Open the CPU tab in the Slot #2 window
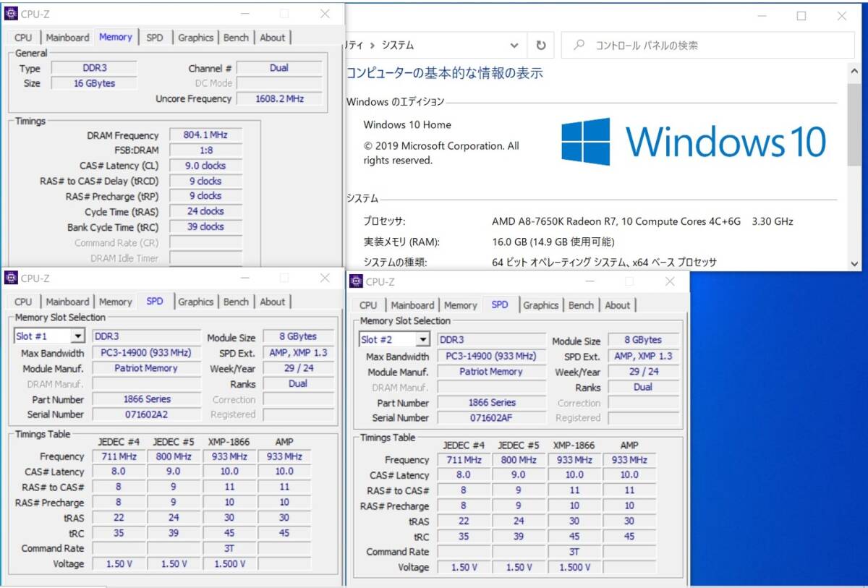The height and width of the screenshot is (588, 868). tap(368, 305)
